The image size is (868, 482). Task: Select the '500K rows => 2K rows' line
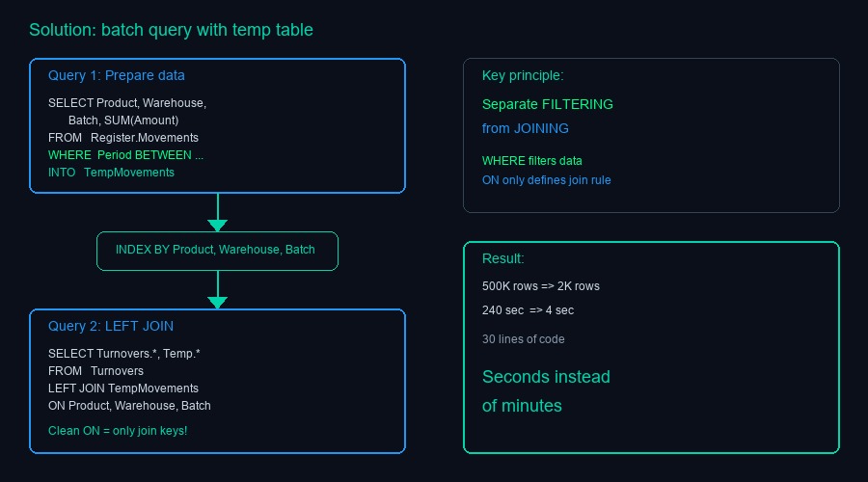(540, 286)
